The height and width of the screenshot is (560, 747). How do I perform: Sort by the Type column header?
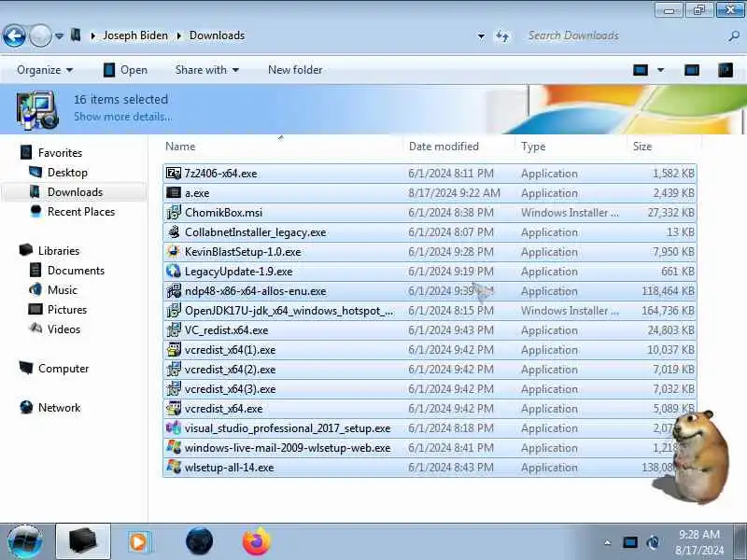coord(571,147)
